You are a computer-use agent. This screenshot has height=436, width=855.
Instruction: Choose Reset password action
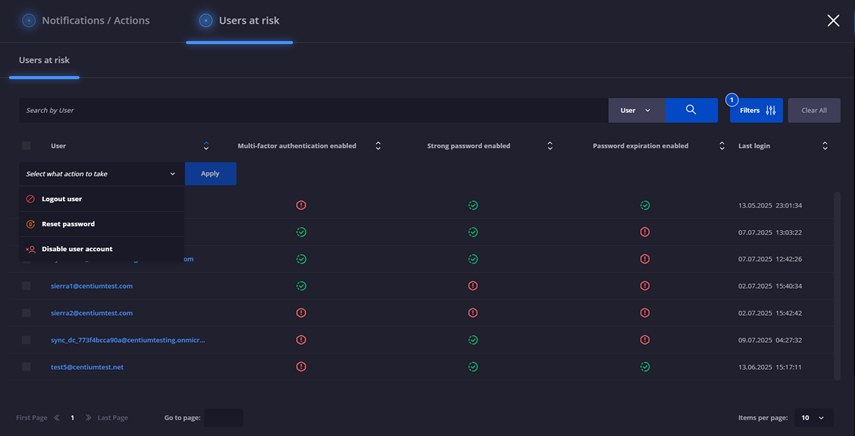point(101,224)
